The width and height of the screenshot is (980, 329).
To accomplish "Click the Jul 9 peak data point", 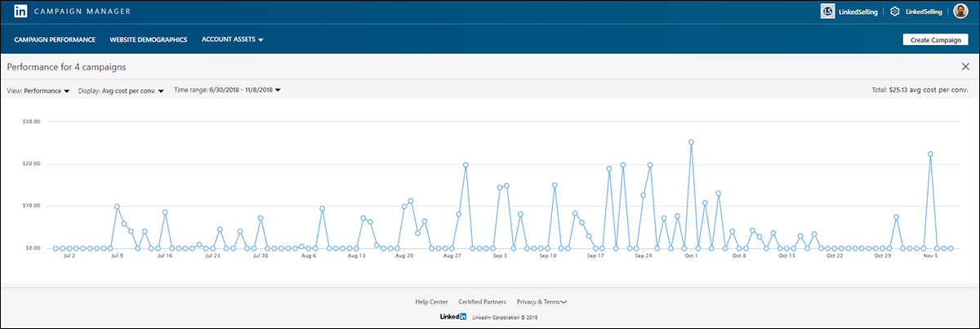I will pyautogui.click(x=117, y=207).
